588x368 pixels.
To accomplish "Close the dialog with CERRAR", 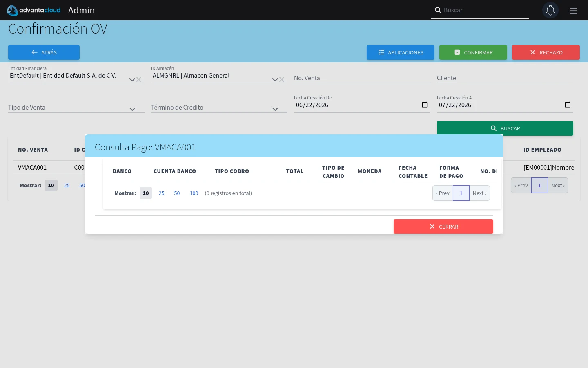I will pos(443,227).
